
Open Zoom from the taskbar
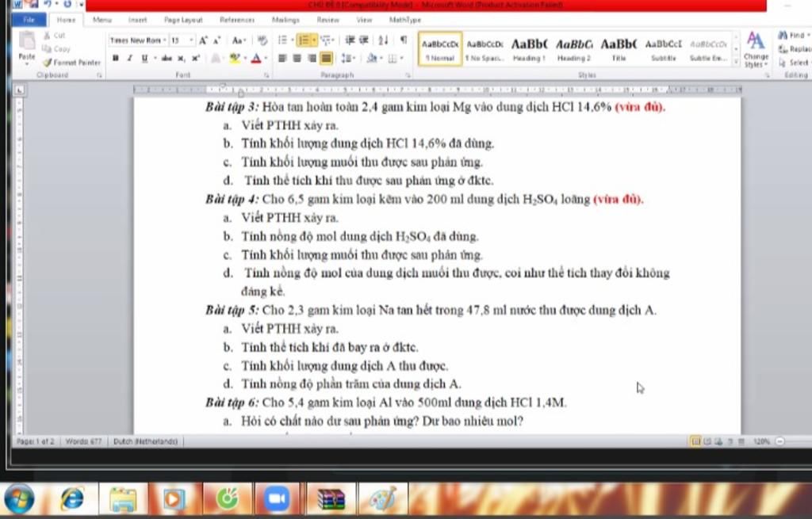[277, 499]
